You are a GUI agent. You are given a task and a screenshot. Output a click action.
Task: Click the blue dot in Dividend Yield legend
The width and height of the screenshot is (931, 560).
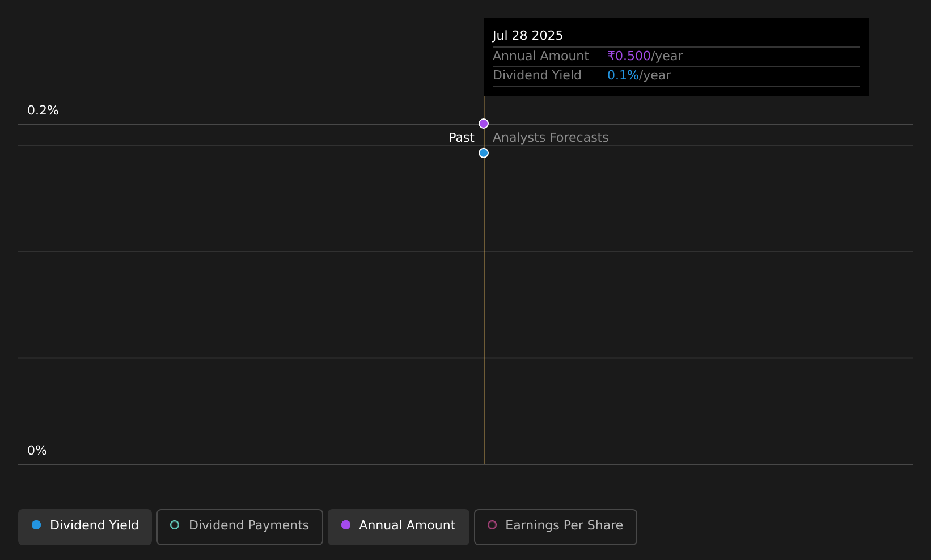[x=36, y=525]
